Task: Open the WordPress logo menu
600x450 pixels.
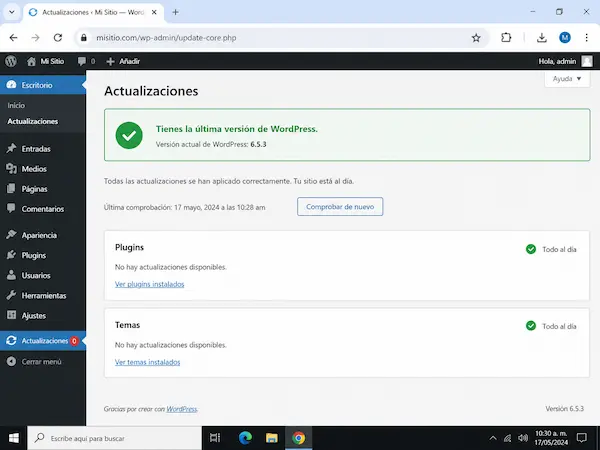Action: (x=11, y=61)
